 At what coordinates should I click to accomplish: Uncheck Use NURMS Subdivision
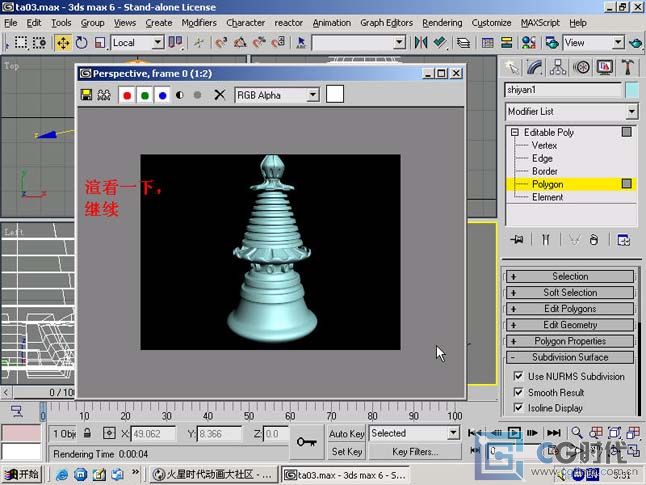click(518, 376)
